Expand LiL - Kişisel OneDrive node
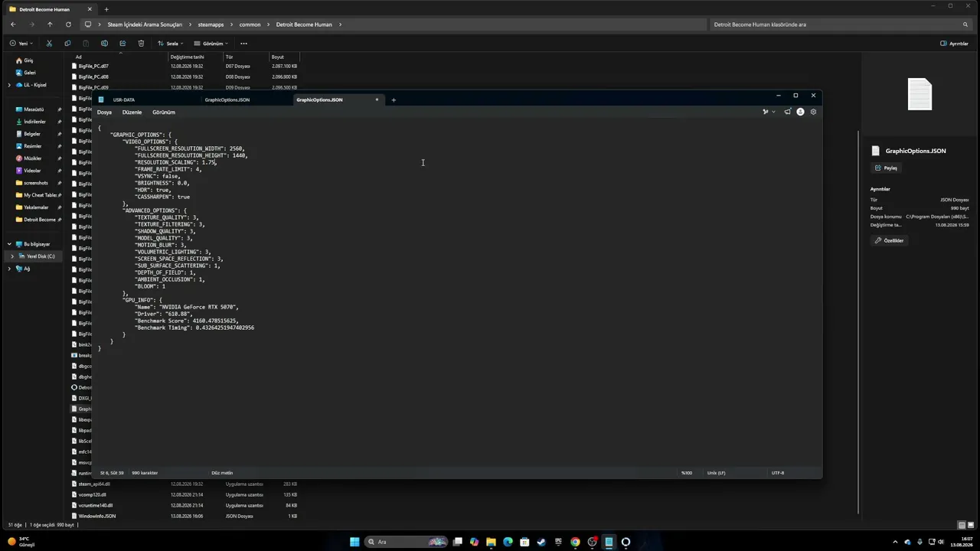980x551 pixels. coord(9,85)
